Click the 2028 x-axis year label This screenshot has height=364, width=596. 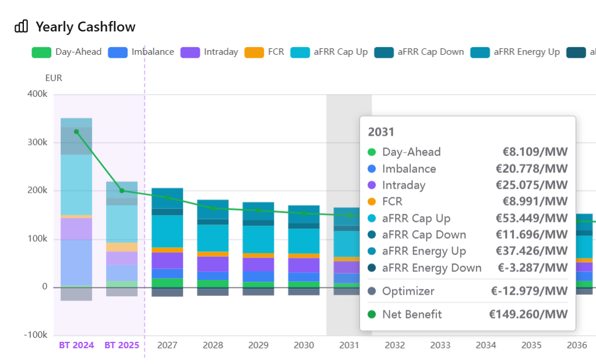(x=213, y=345)
